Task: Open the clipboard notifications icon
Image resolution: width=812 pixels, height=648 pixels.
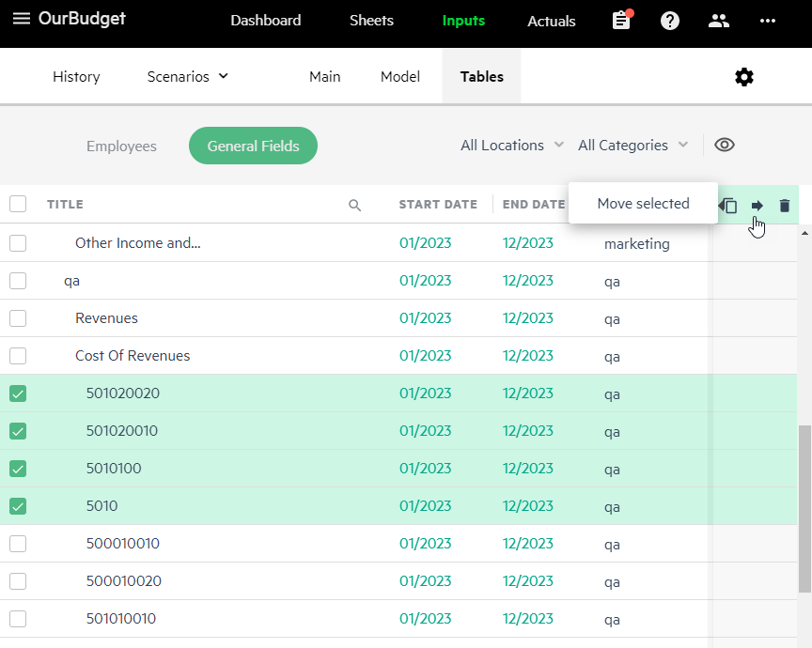Action: click(622, 20)
